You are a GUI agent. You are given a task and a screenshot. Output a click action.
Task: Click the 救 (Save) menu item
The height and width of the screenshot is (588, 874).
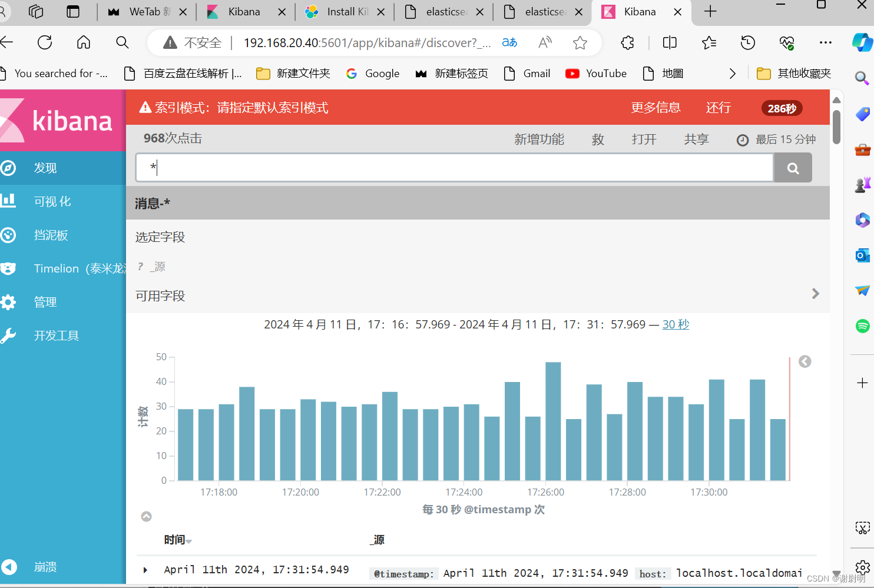pyautogui.click(x=598, y=139)
